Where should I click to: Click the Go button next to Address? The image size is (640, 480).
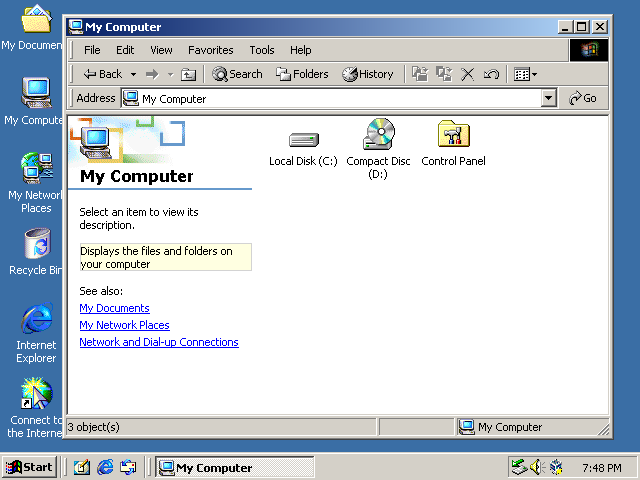(583, 98)
